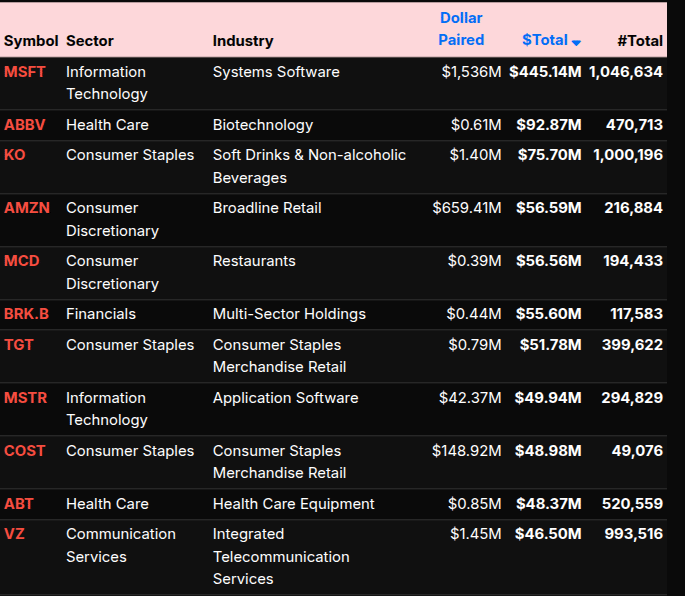This screenshot has width=685, height=596.
Task: Open the BRK.B ticker link
Action: [x=27, y=314]
